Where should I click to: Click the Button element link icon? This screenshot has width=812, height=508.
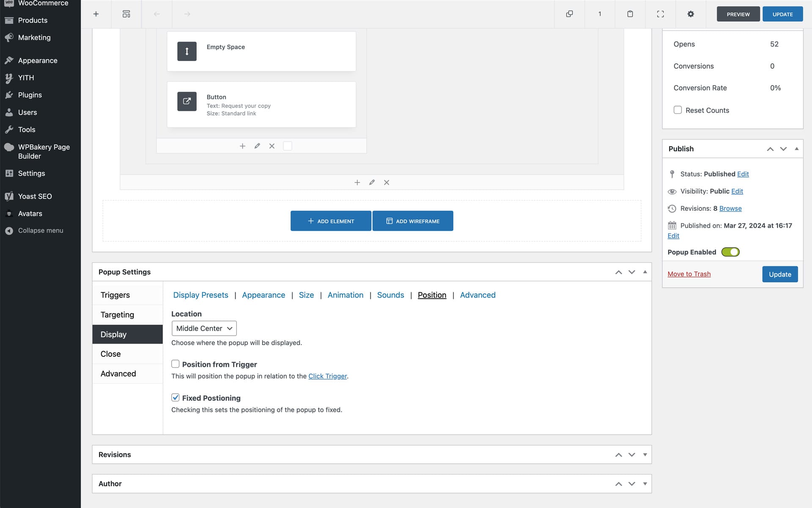coord(187,101)
